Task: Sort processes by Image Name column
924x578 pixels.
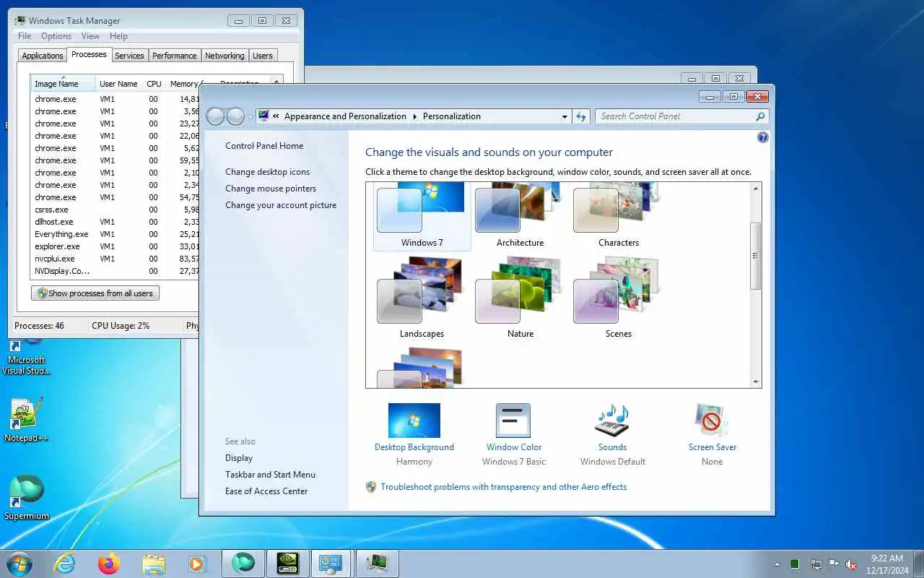Action: [63, 83]
